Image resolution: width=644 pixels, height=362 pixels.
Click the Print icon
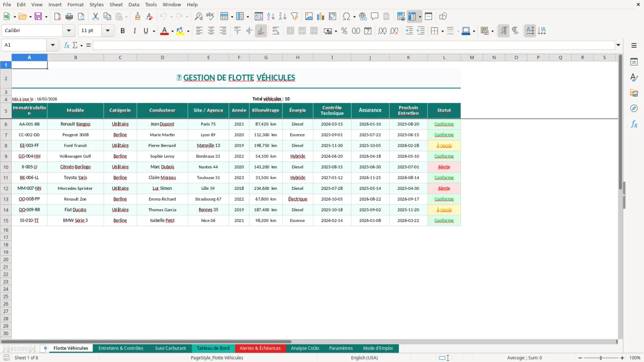tap(69, 17)
